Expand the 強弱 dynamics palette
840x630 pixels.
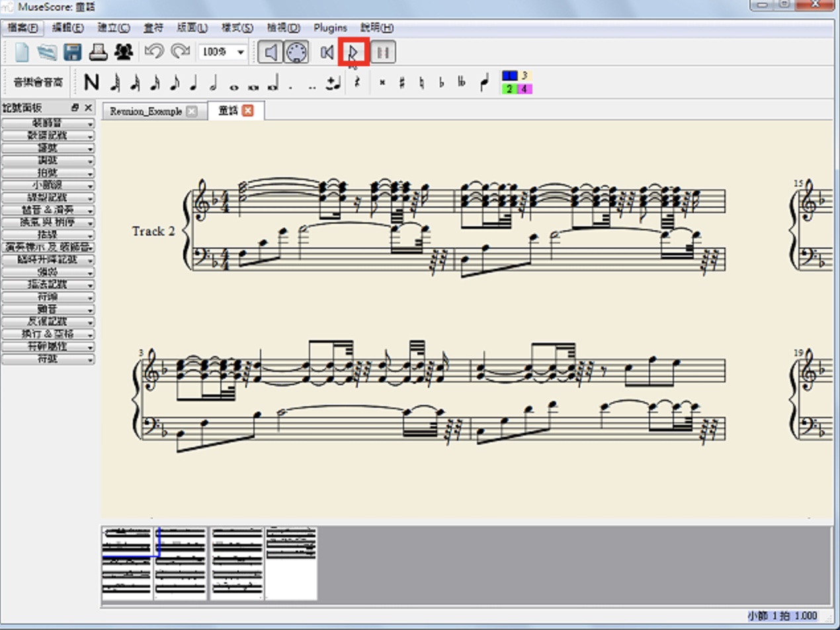pyautogui.click(x=49, y=272)
